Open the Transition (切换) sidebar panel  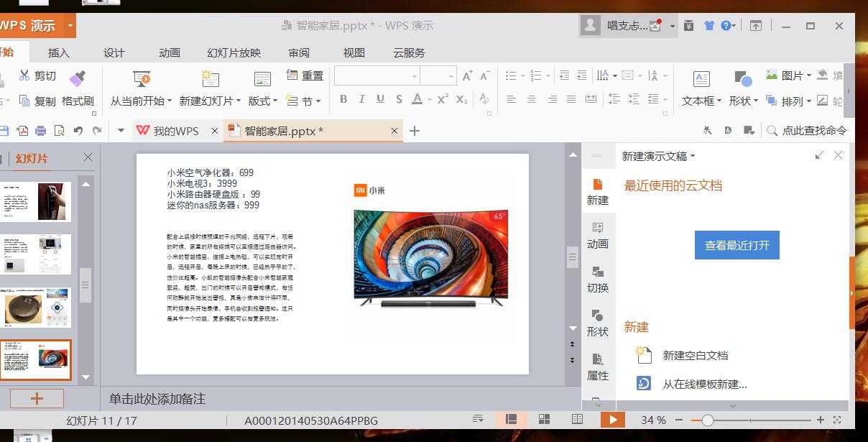click(x=597, y=280)
